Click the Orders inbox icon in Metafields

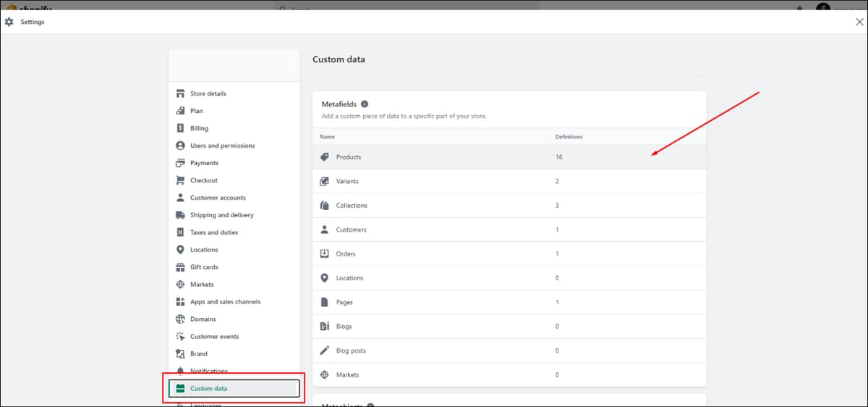click(325, 254)
